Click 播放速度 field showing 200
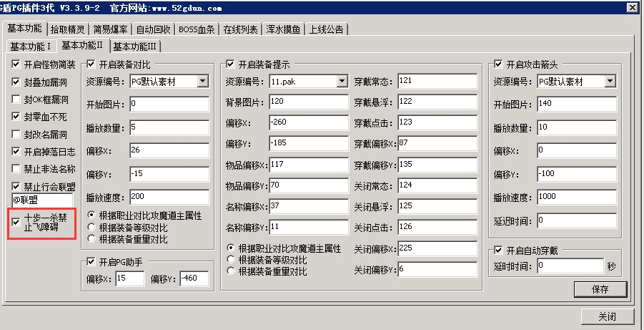 (169, 197)
